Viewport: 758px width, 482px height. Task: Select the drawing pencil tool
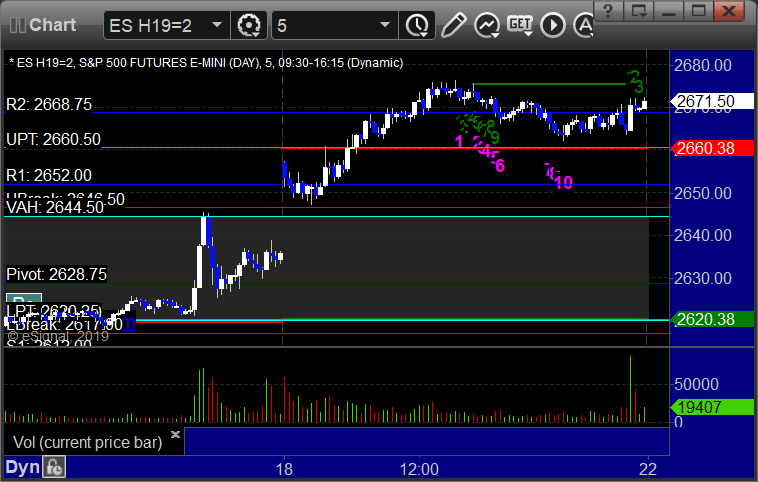click(453, 25)
